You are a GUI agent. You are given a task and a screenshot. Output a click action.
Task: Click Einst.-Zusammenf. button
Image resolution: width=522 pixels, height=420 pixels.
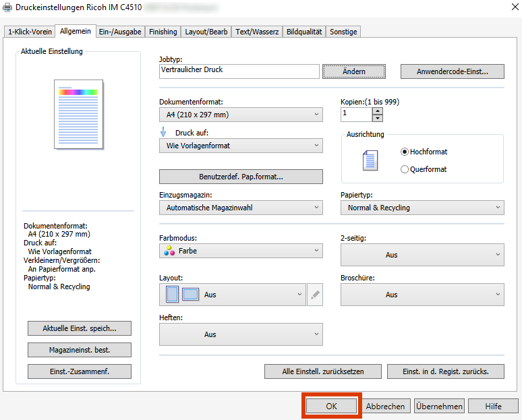[x=80, y=371]
